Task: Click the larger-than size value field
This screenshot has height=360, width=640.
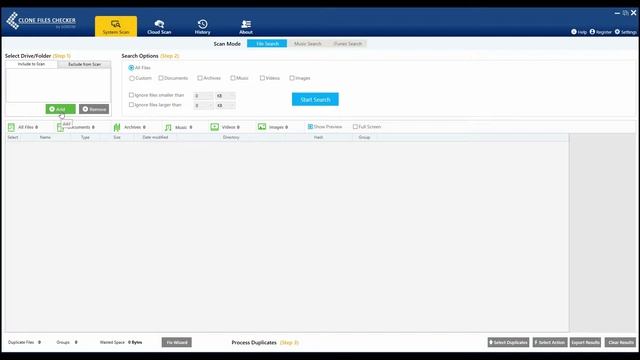Action: pos(203,106)
